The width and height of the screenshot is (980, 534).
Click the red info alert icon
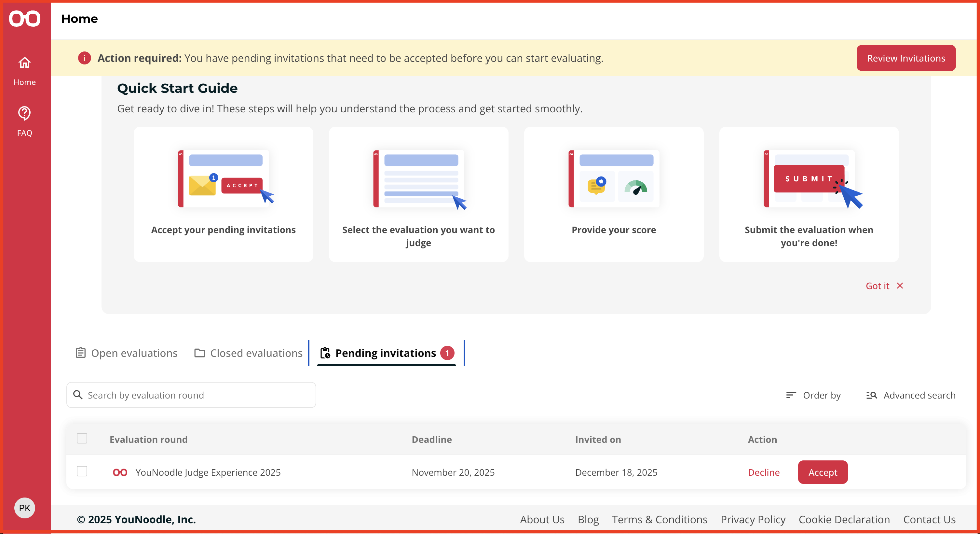pyautogui.click(x=85, y=58)
